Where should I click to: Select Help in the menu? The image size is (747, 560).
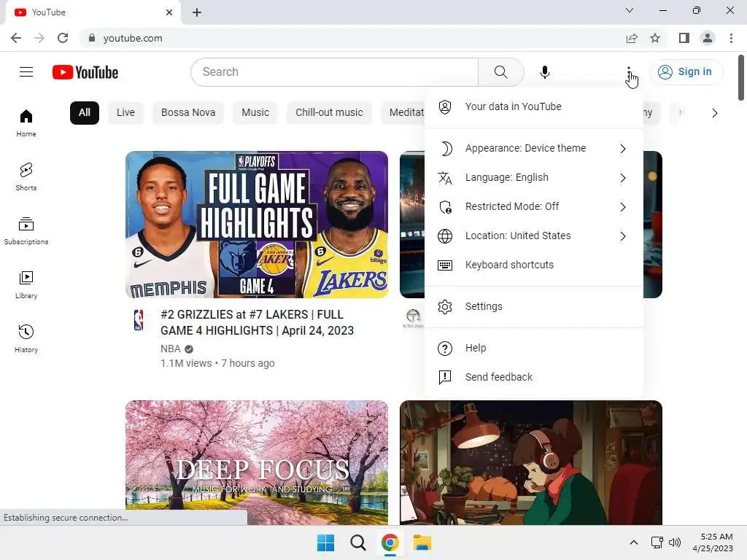pos(533,348)
